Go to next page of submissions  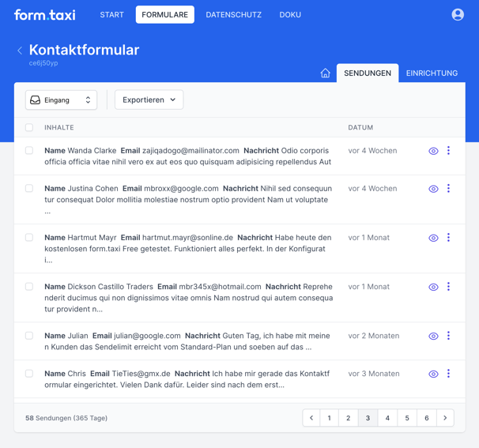pos(445,418)
